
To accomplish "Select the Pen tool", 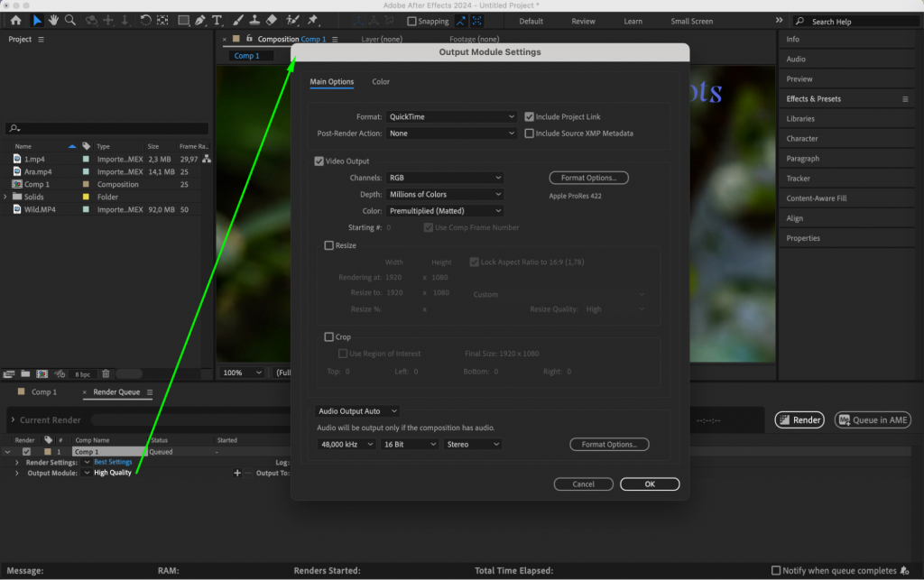I will 200,19.
